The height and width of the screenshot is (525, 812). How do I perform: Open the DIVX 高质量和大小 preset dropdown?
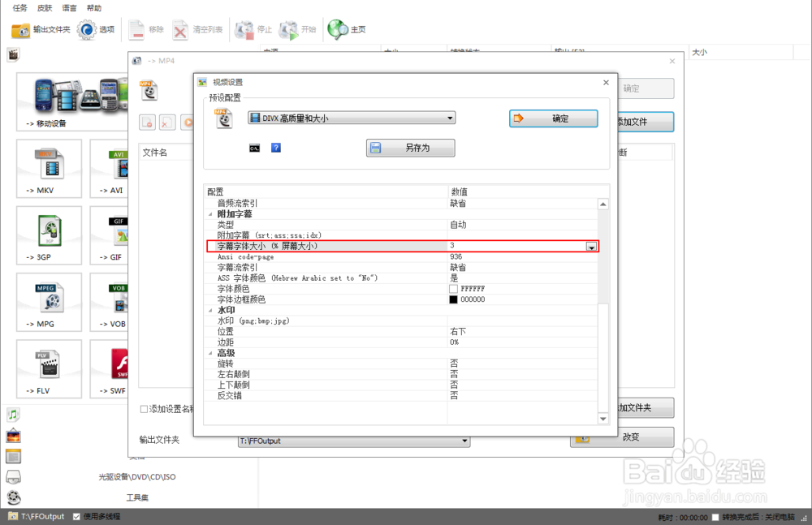click(351, 118)
